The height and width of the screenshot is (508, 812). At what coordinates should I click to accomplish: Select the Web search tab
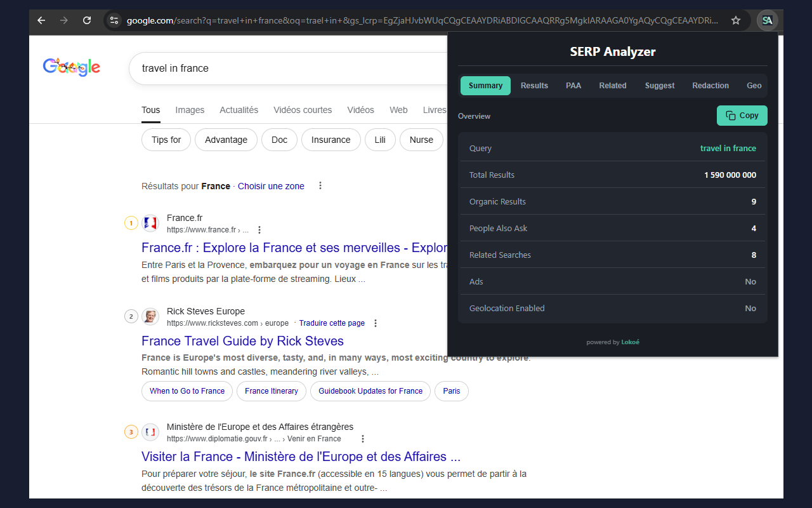pyautogui.click(x=398, y=110)
